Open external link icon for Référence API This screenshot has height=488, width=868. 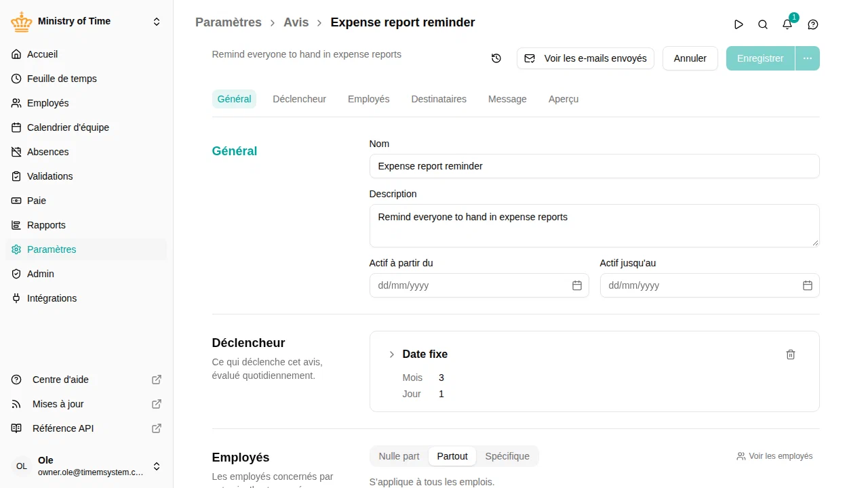tap(157, 428)
